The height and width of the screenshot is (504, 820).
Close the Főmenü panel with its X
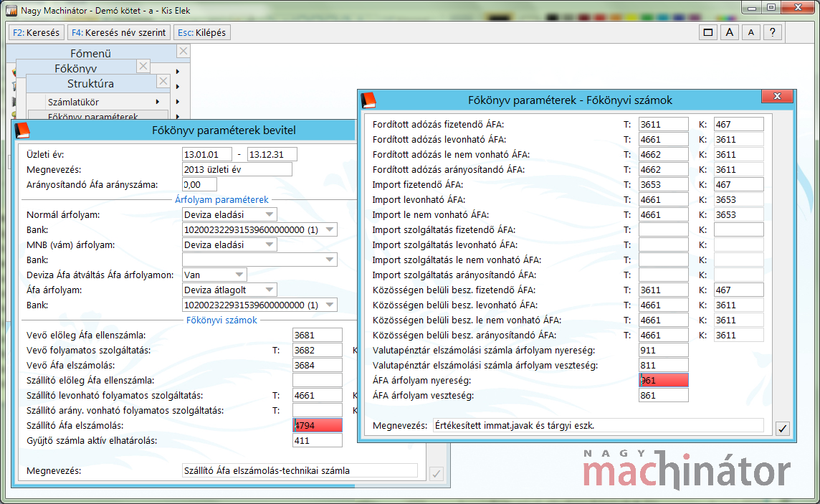click(183, 51)
